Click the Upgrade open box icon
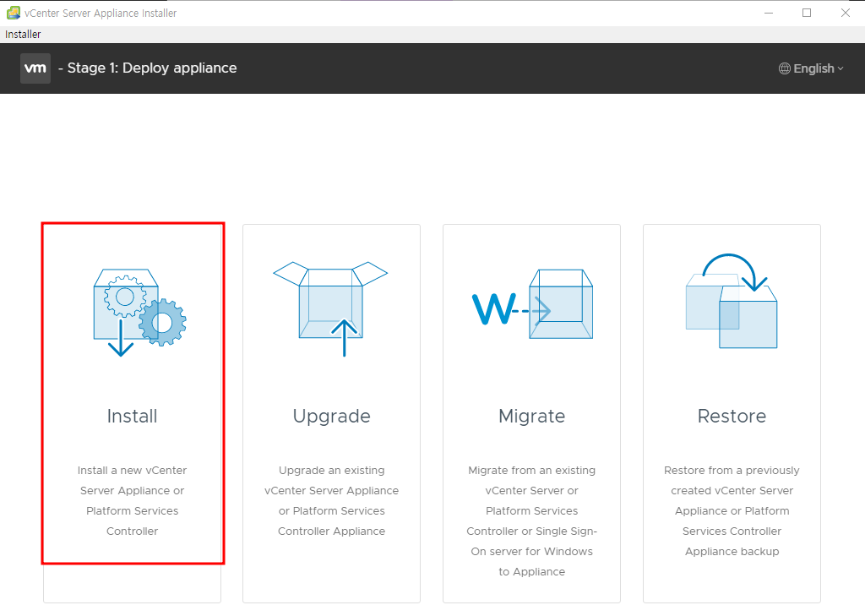865x616 pixels. 330,308
